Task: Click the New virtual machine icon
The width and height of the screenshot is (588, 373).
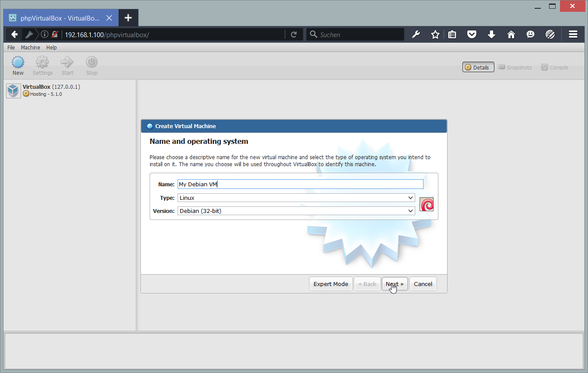Action: pyautogui.click(x=18, y=62)
